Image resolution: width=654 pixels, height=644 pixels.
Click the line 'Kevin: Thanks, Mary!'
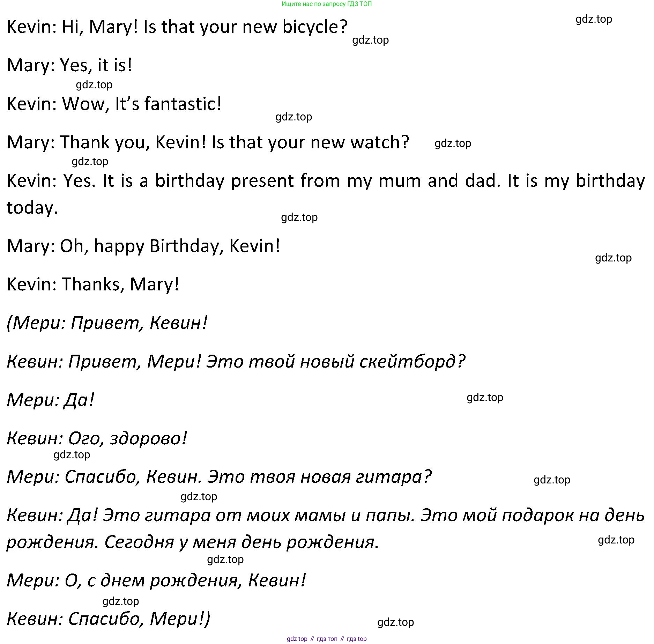tap(93, 284)
